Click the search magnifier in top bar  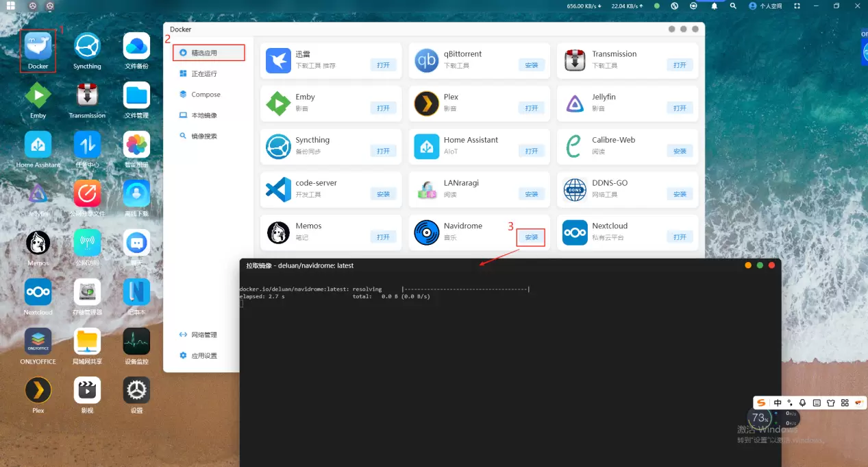point(733,6)
